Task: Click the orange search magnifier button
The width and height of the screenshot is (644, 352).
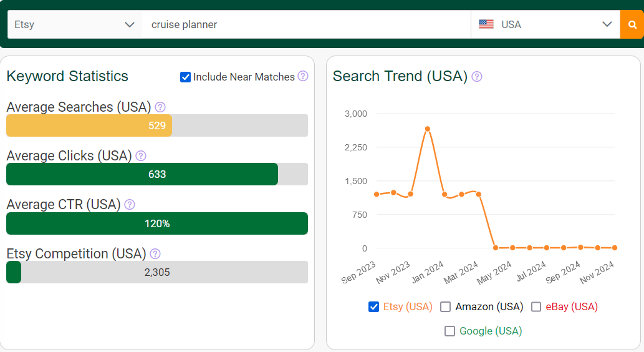Action: click(x=632, y=25)
